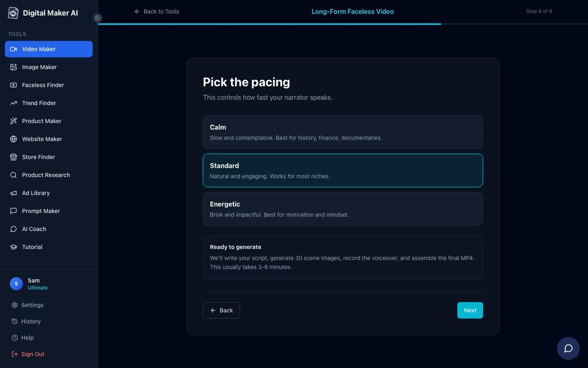Click the Sam user avatar
The height and width of the screenshot is (368, 588).
click(16, 284)
